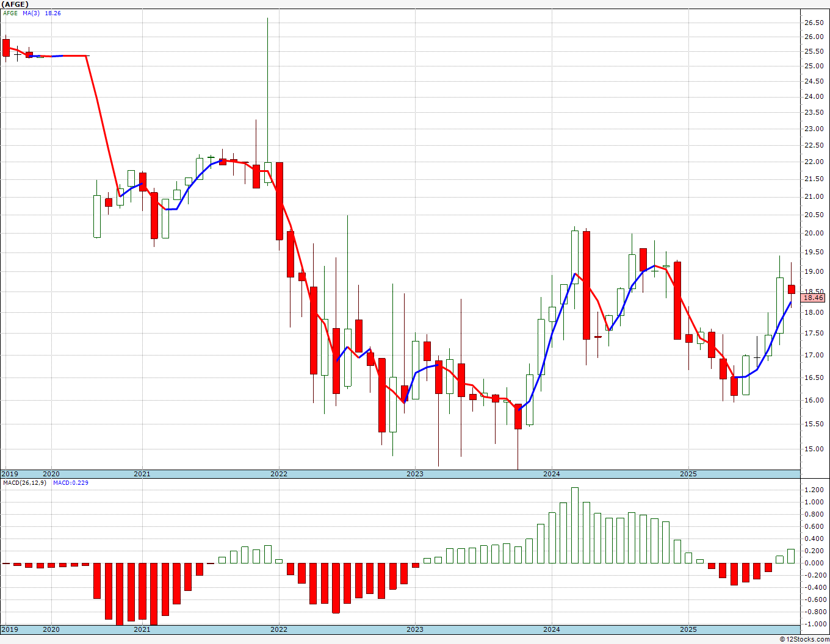This screenshot has height=644, width=830.
Task: Select the -0.600 MACD axis label
Action: click(814, 599)
